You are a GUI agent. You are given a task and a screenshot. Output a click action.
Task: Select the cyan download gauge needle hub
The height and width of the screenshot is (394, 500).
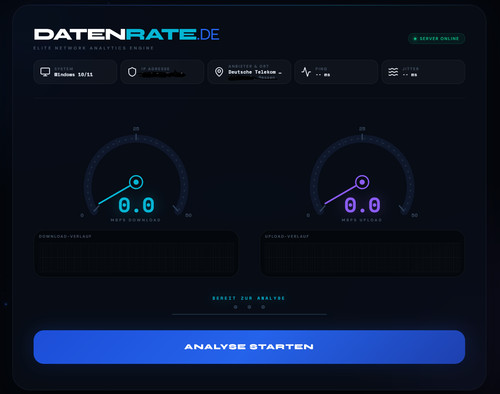[136, 182]
